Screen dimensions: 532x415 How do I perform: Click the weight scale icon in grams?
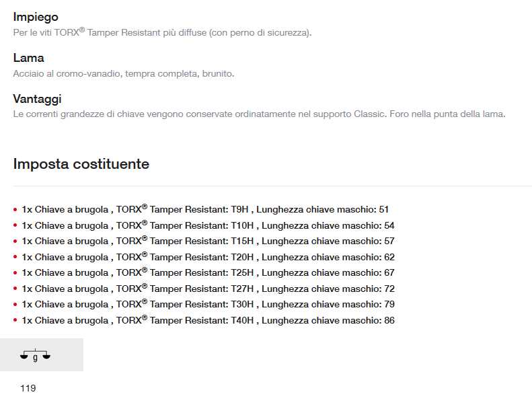[x=35, y=355]
